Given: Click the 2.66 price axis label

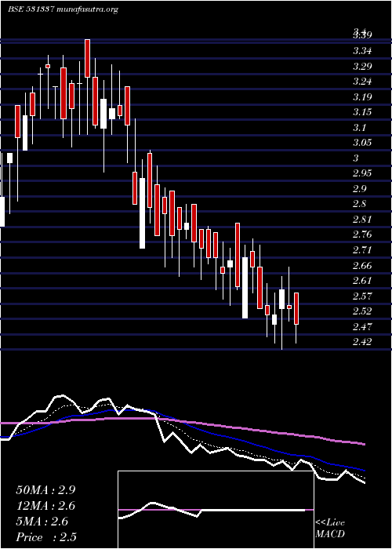Looking at the screenshot, I should coord(362,266).
